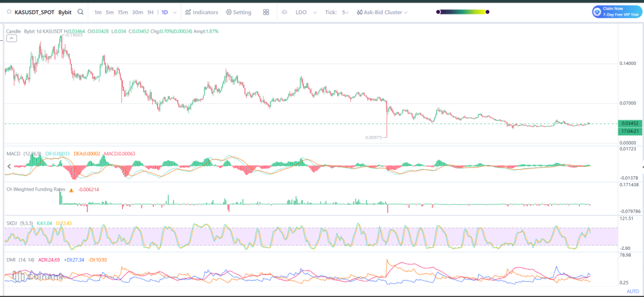Expand the timeframe dropdown next to 1D

tap(174, 12)
